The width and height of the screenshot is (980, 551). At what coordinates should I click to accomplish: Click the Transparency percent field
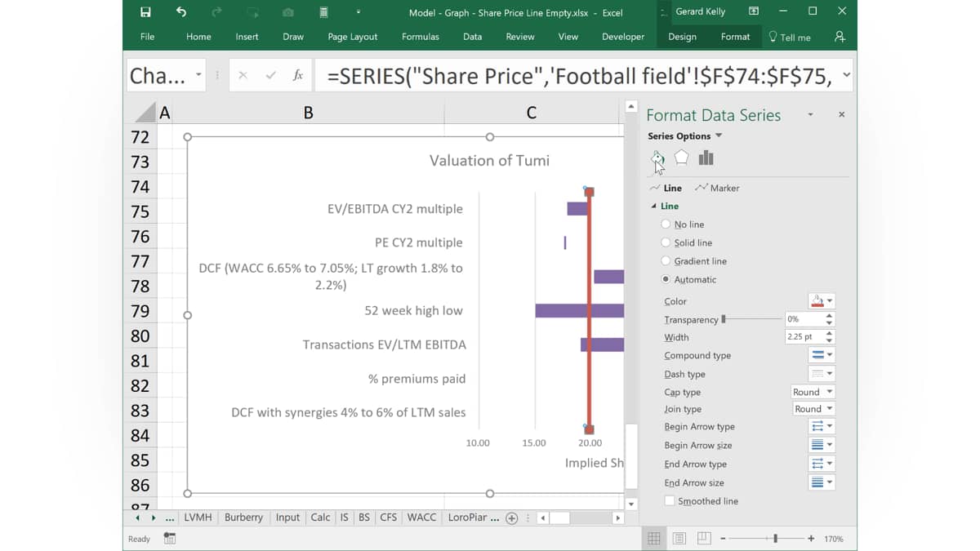804,319
